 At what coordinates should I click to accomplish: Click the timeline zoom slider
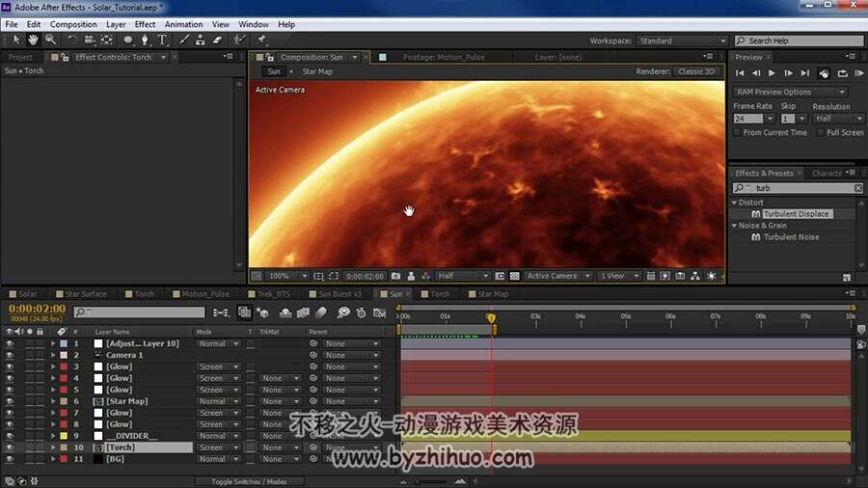pos(432,482)
